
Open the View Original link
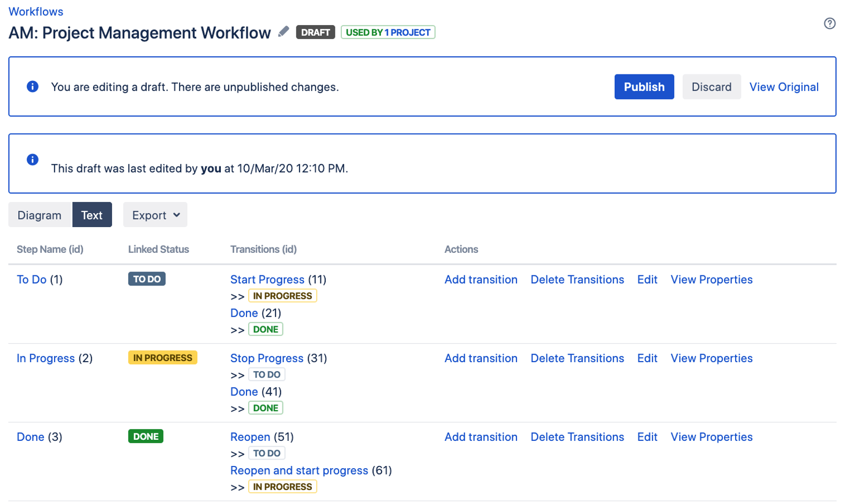[x=783, y=87]
